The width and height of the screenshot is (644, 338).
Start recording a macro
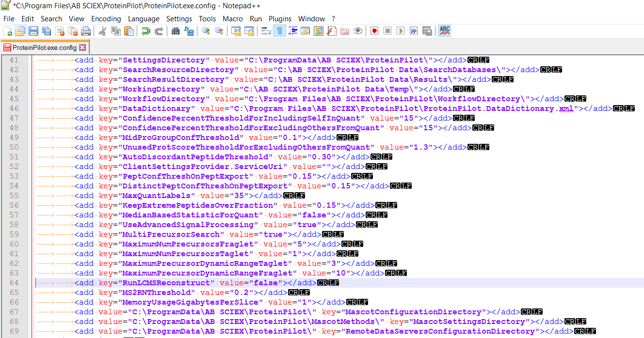[374, 31]
